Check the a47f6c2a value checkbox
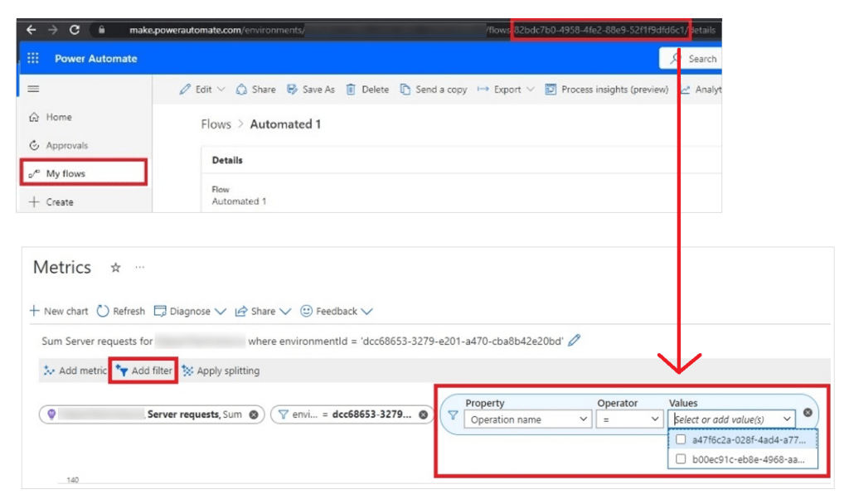Image resolution: width=849 pixels, height=504 pixels. (x=681, y=440)
